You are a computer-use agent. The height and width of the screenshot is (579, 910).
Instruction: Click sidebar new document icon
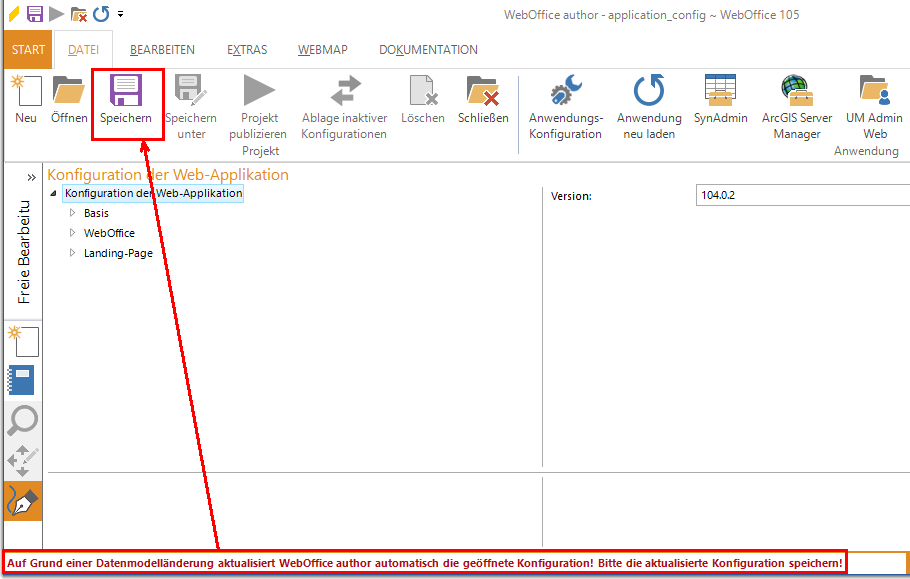[x=23, y=341]
